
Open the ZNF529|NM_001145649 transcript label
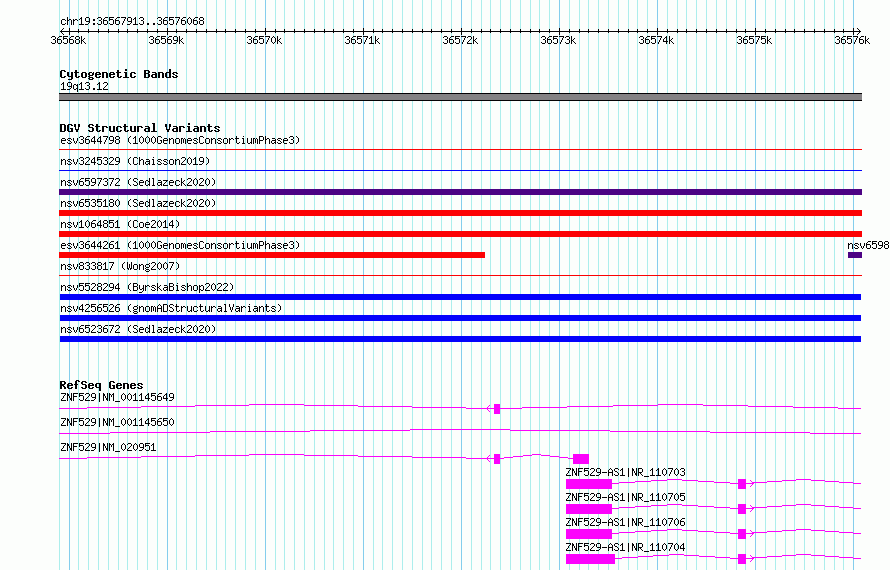[x=117, y=397]
